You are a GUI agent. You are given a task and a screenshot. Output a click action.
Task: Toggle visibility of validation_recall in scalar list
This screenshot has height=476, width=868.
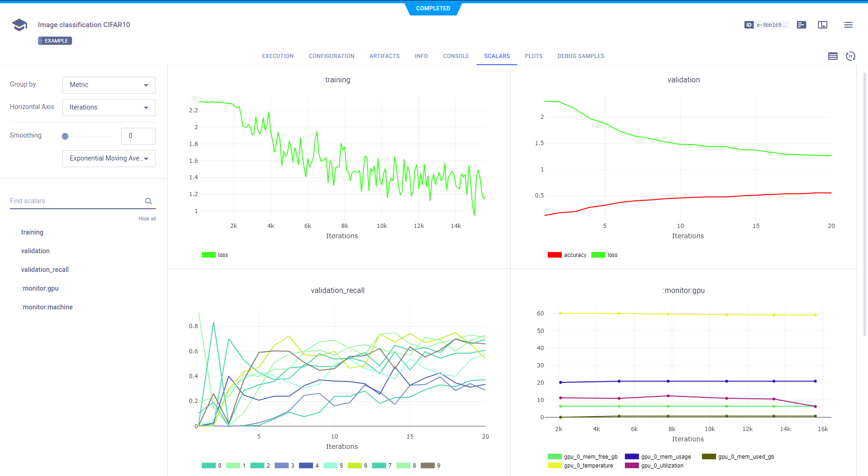click(x=45, y=270)
